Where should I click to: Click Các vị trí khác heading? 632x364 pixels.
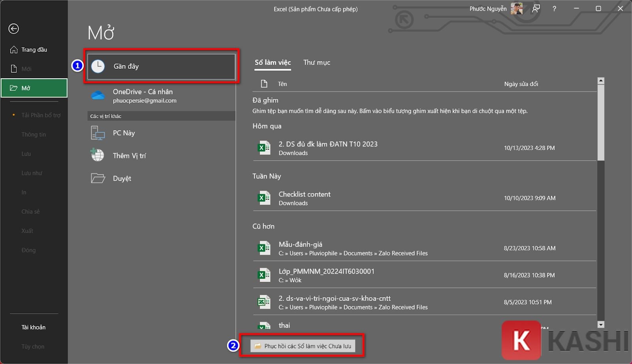[105, 116]
